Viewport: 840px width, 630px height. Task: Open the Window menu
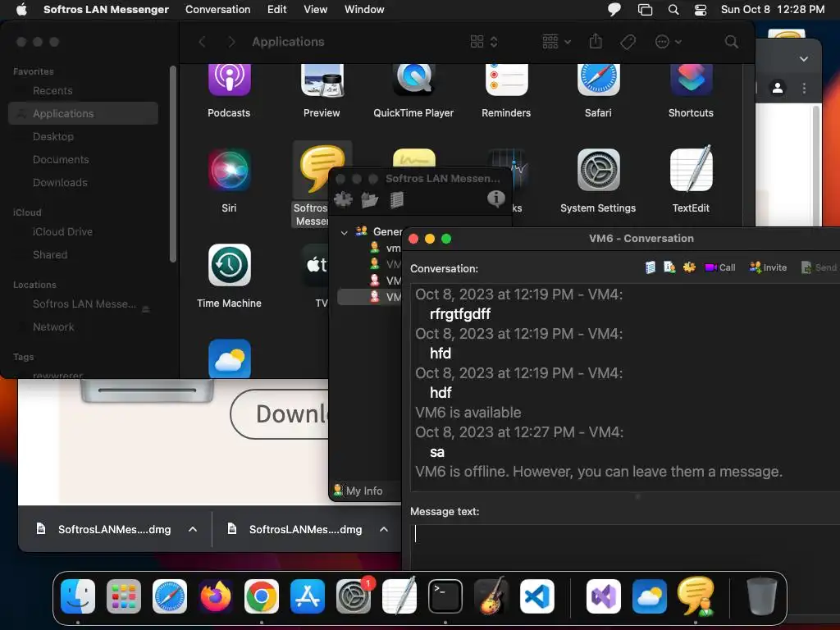[364, 9]
